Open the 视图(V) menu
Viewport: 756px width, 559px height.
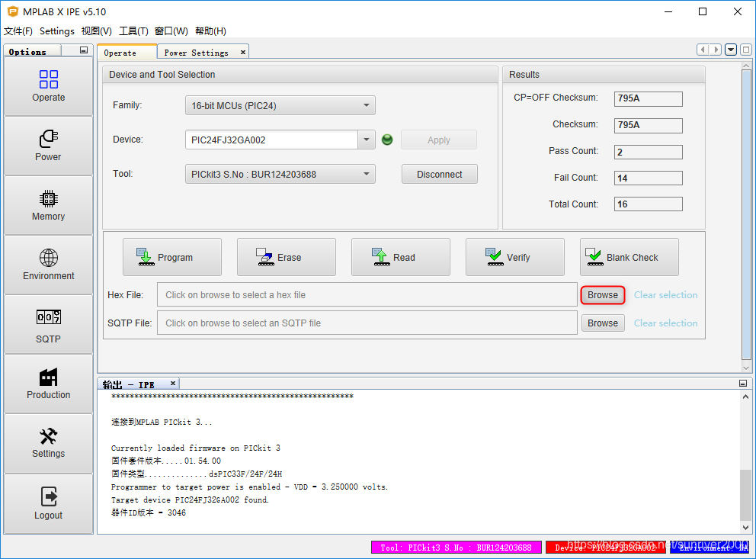tap(97, 31)
